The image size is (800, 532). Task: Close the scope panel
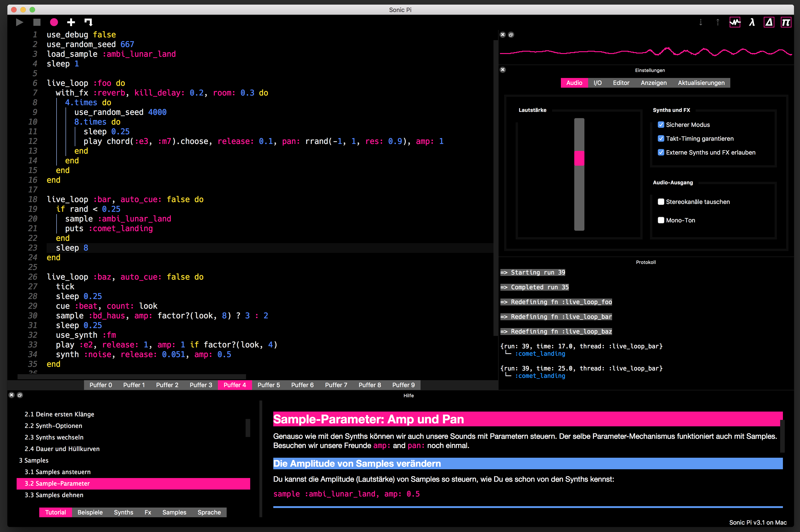tap(503, 35)
